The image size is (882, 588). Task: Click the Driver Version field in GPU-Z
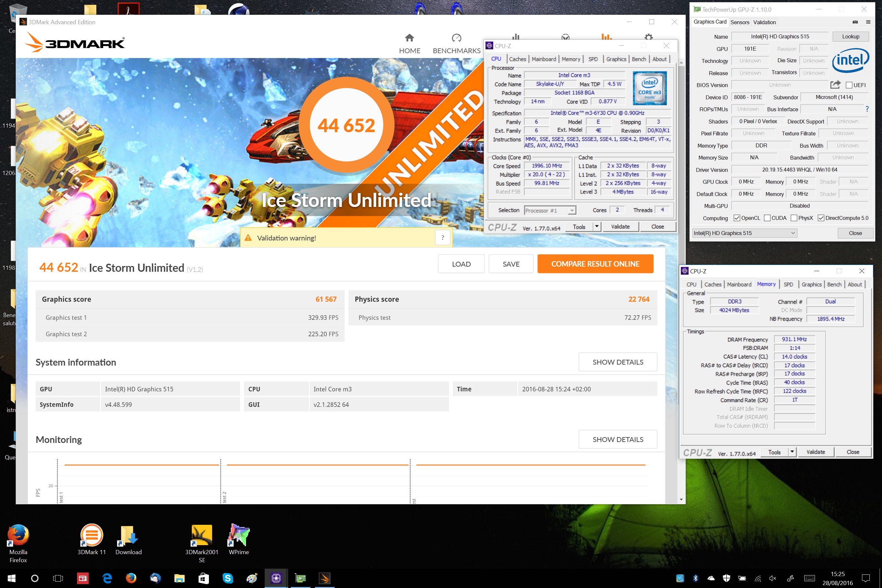tap(799, 170)
